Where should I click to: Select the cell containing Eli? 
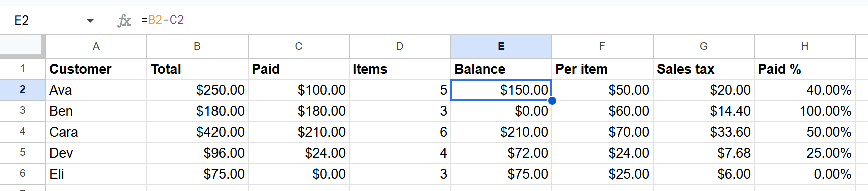(x=96, y=174)
